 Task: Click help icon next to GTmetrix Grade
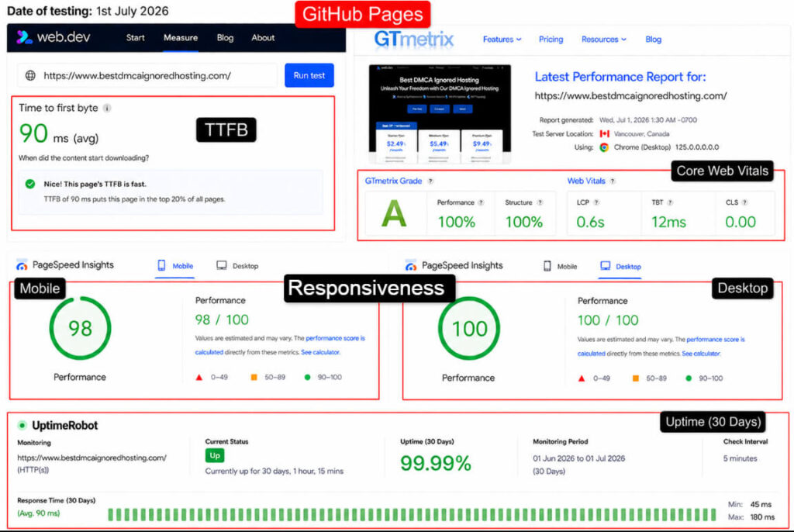click(430, 181)
